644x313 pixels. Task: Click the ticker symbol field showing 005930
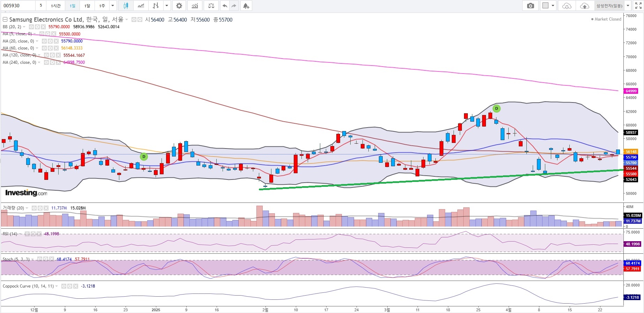(18, 6)
